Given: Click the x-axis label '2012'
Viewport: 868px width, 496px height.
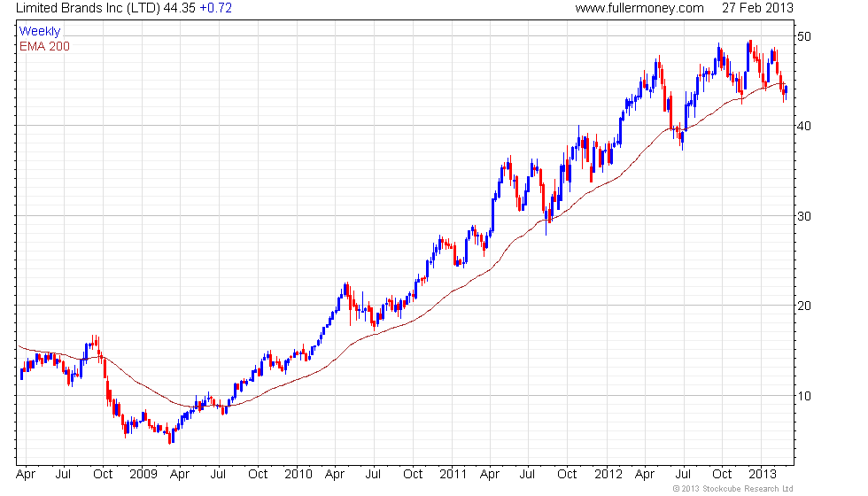Looking at the screenshot, I should [x=608, y=475].
